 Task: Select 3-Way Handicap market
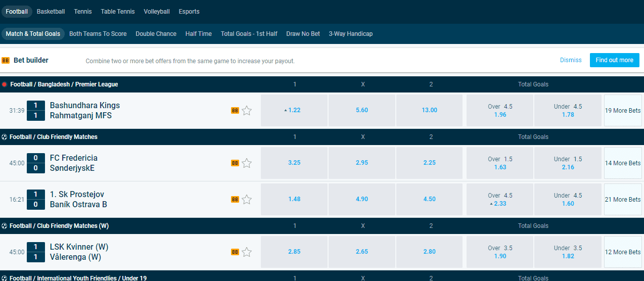click(x=351, y=34)
